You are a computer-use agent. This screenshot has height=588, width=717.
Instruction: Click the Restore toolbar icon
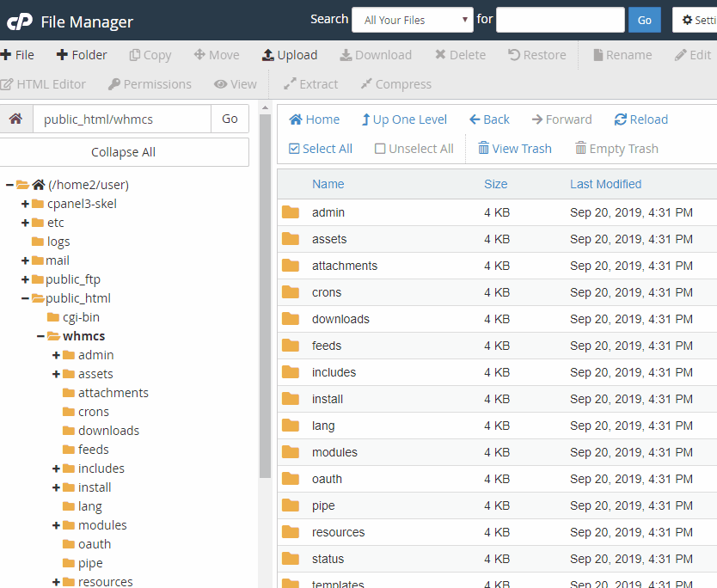514,55
